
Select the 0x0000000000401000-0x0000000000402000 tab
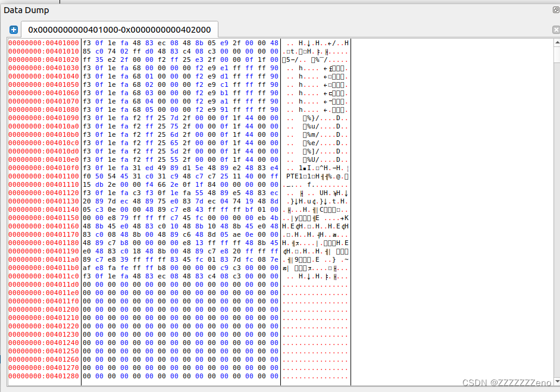click(119, 30)
